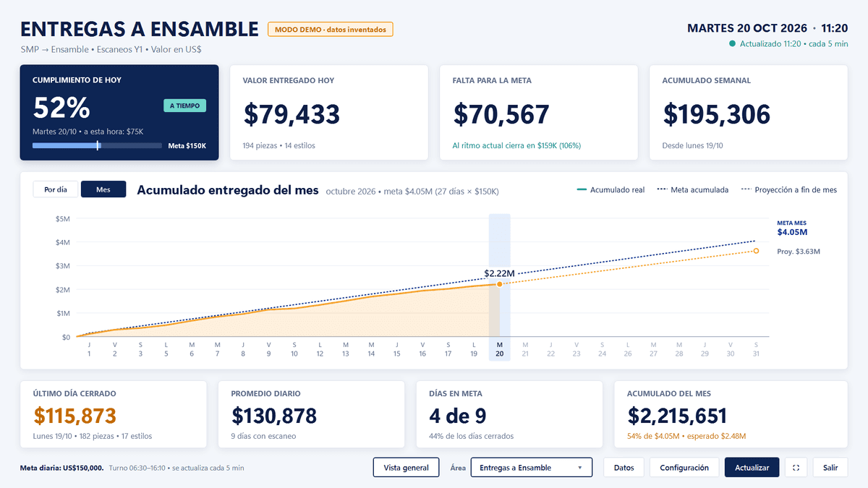Click the 4 de 9 días en meta value
868x488 pixels.
[x=458, y=415]
